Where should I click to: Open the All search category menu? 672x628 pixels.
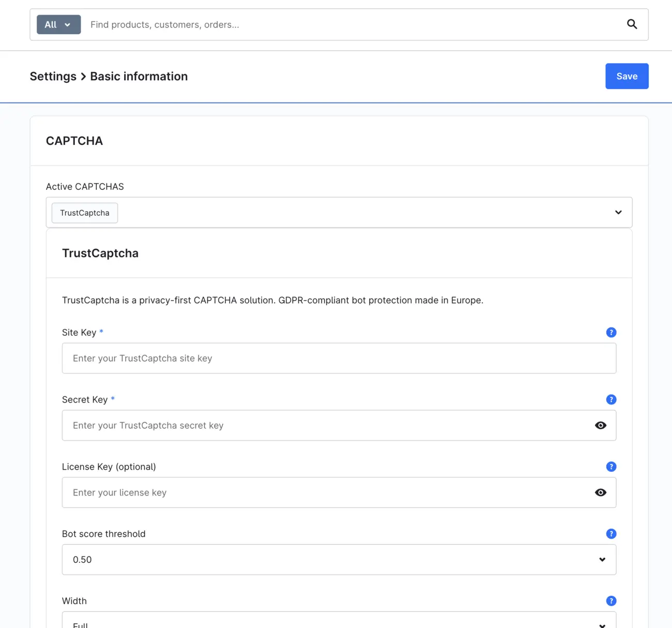click(58, 24)
